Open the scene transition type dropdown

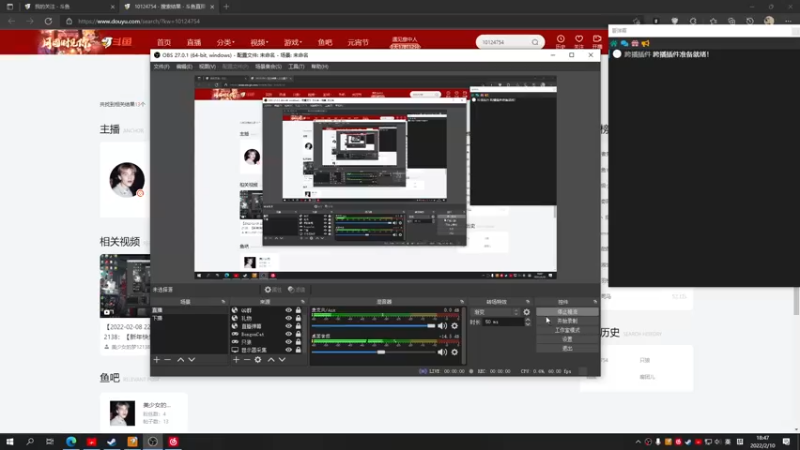496,312
